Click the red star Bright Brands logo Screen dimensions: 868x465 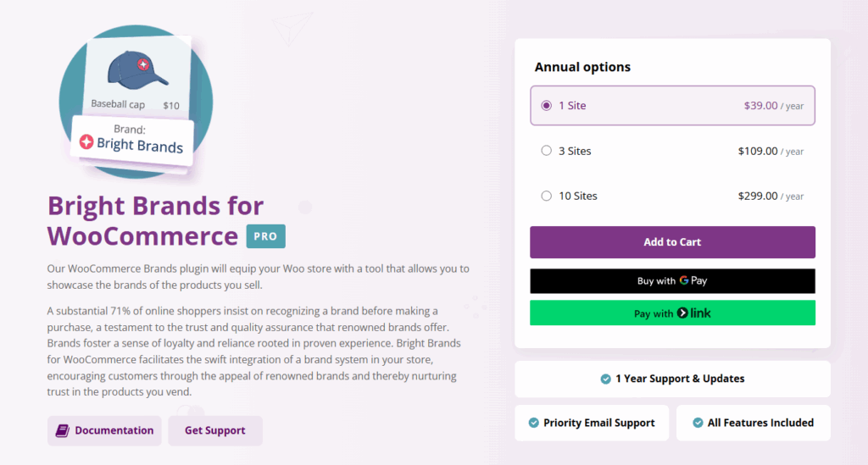point(86,142)
